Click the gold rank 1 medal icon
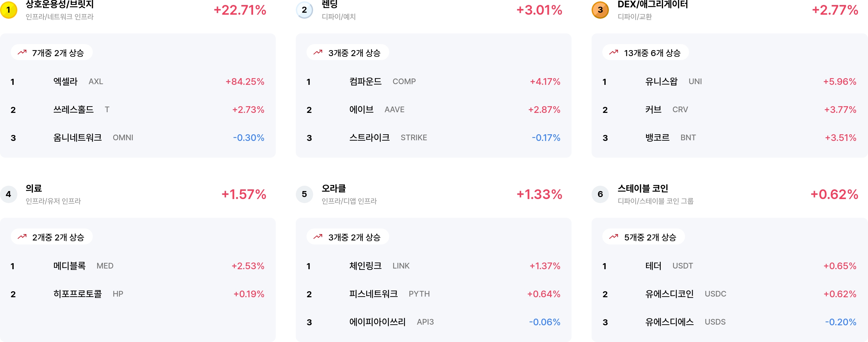The height and width of the screenshot is (342, 868). coord(8,10)
